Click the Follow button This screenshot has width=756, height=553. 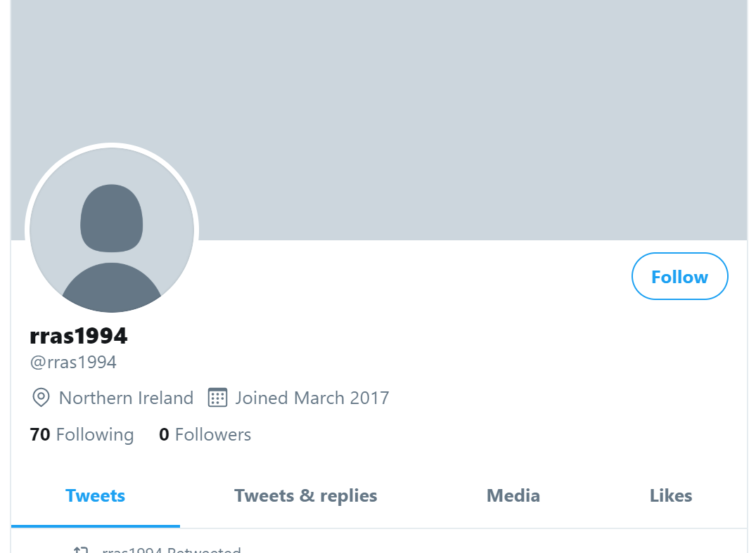click(679, 276)
